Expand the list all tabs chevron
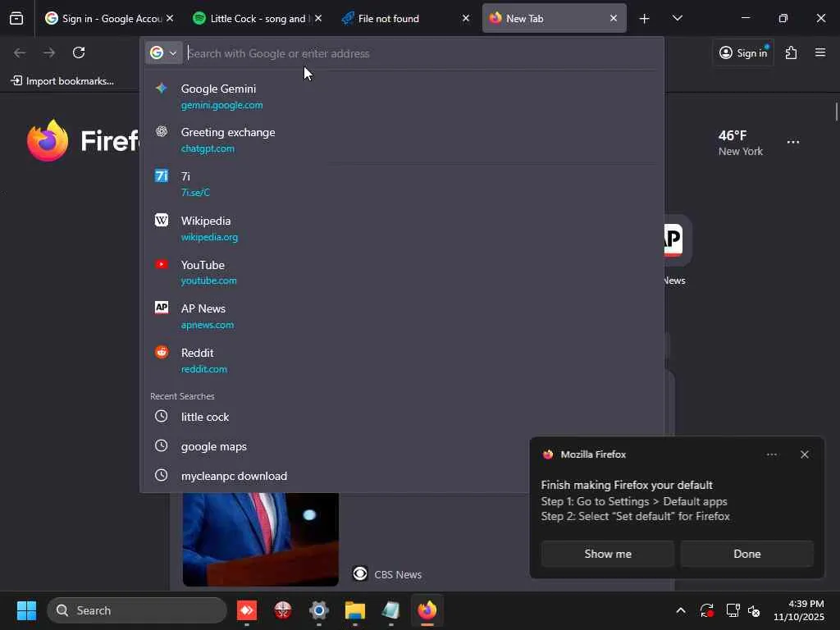Viewport: 840px width, 630px height. [677, 18]
